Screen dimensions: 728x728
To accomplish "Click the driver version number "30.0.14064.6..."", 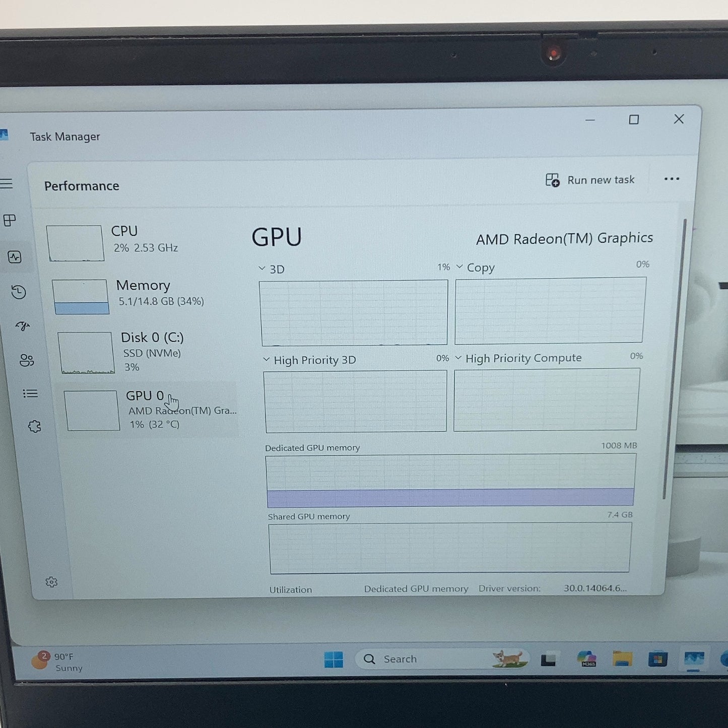I will pyautogui.click(x=595, y=588).
